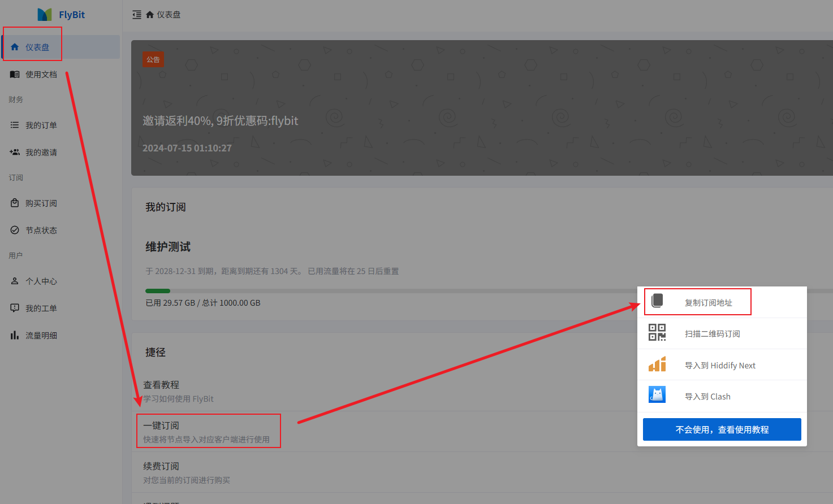Open 我的邀请 sidebar item
The image size is (833, 504).
pyautogui.click(x=41, y=153)
